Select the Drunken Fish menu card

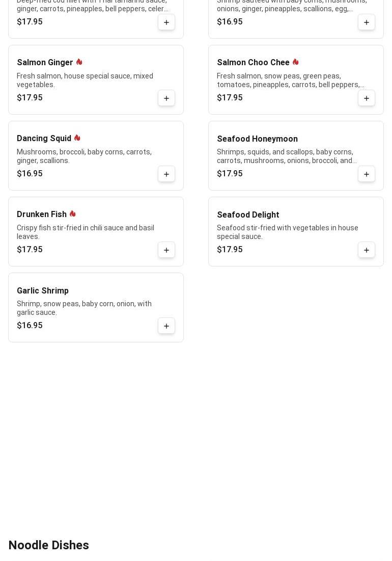96,231
